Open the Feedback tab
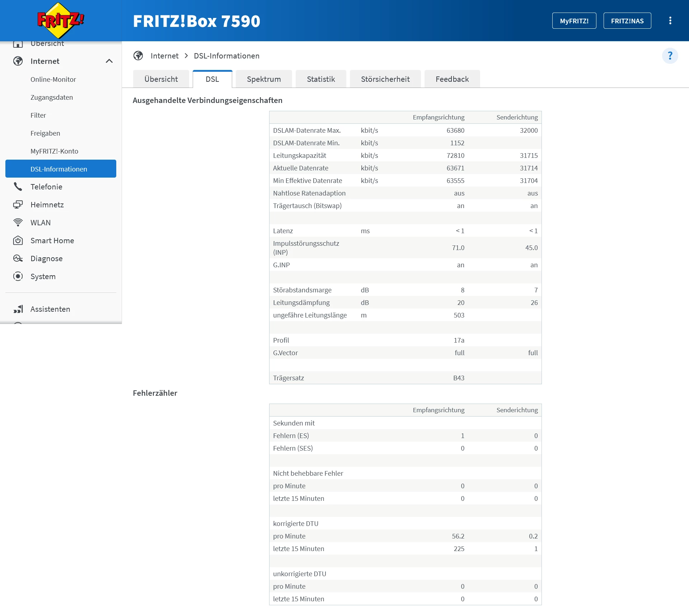The height and width of the screenshot is (616, 689). pos(452,79)
